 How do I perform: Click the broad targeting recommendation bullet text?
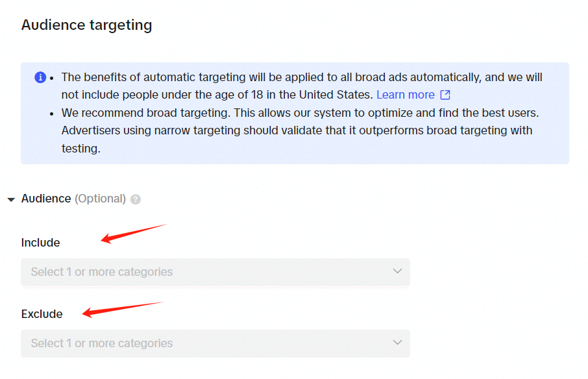tap(300, 130)
